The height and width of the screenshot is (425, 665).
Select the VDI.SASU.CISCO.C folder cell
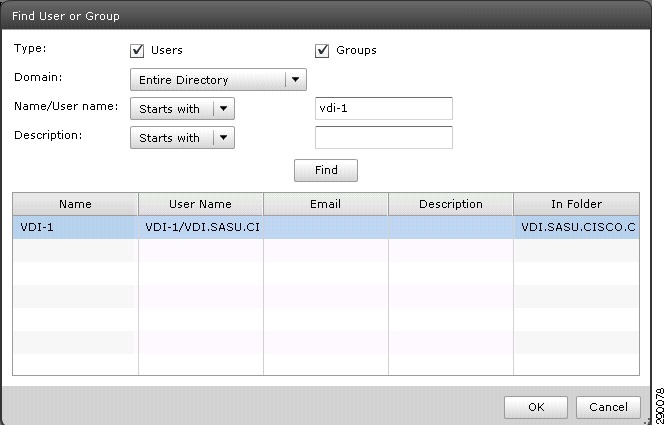[576, 227]
